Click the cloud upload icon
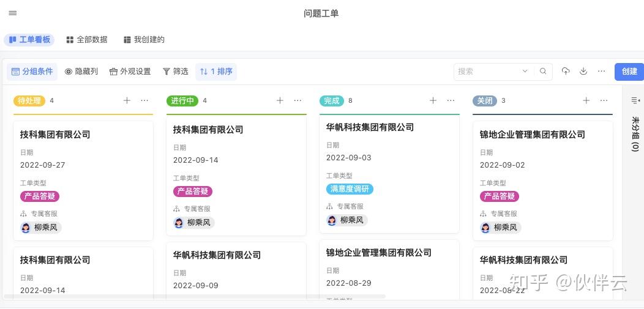Image resolution: width=644 pixels, height=309 pixels. (x=566, y=72)
